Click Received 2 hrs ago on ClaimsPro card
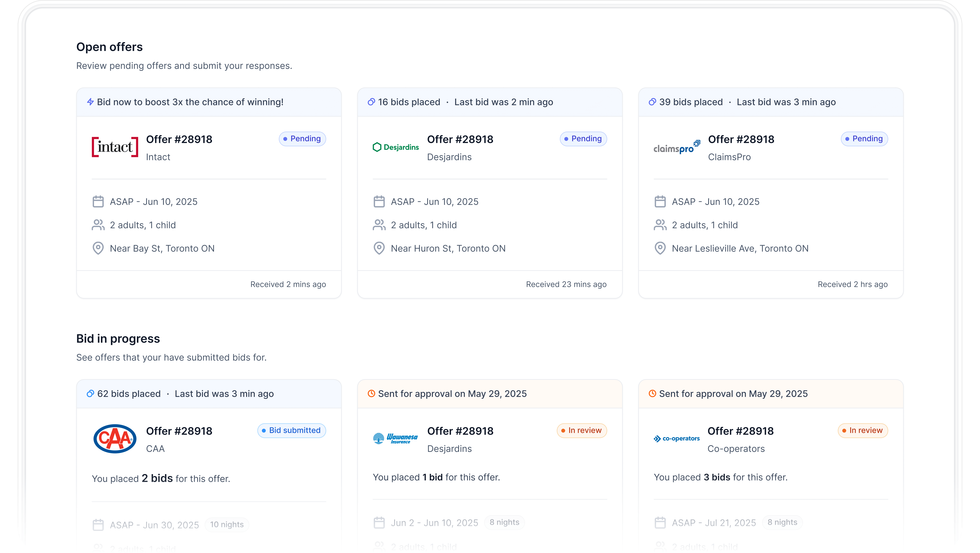Screen dimensions: 980x553 point(853,284)
